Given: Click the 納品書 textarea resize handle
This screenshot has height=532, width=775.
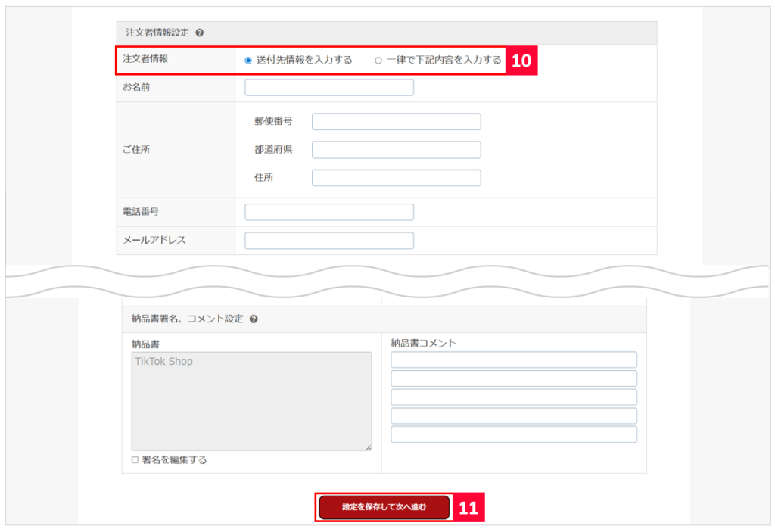Looking at the screenshot, I should click(369, 446).
